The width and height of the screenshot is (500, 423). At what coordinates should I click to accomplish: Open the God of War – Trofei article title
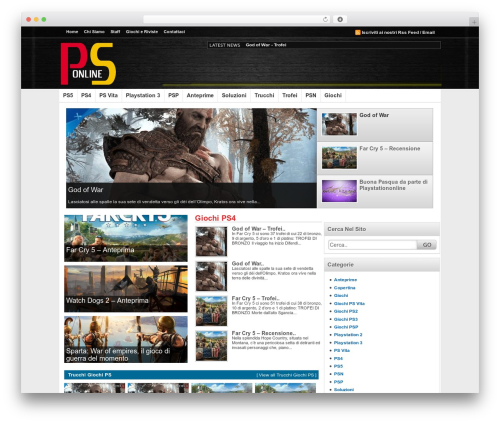click(x=258, y=229)
